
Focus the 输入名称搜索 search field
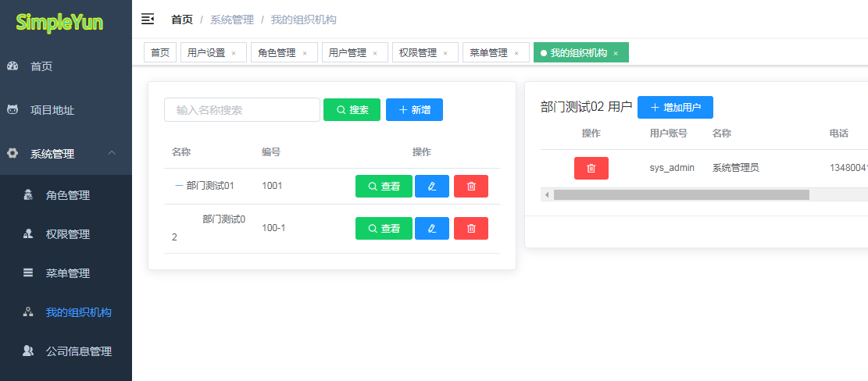point(242,109)
